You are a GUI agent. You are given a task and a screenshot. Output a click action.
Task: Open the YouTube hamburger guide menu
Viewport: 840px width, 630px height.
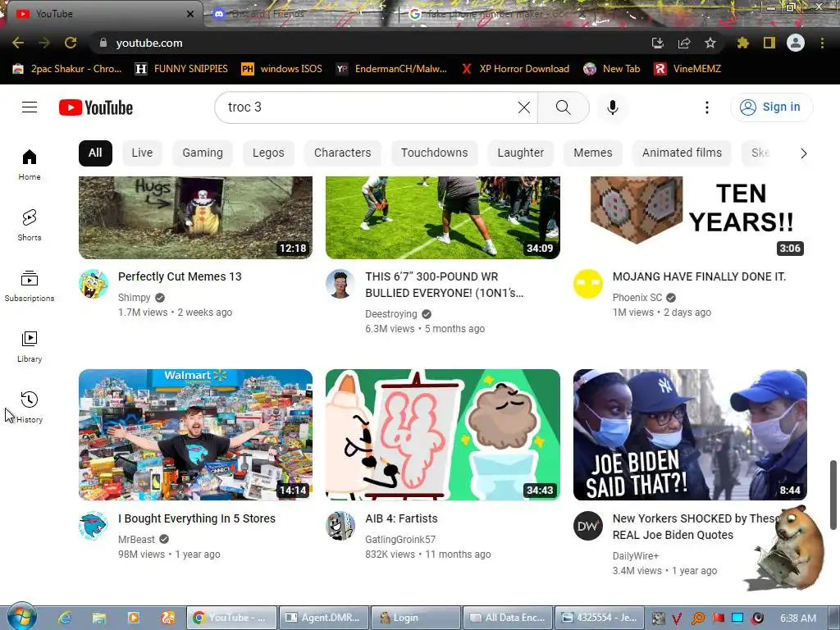tap(30, 107)
